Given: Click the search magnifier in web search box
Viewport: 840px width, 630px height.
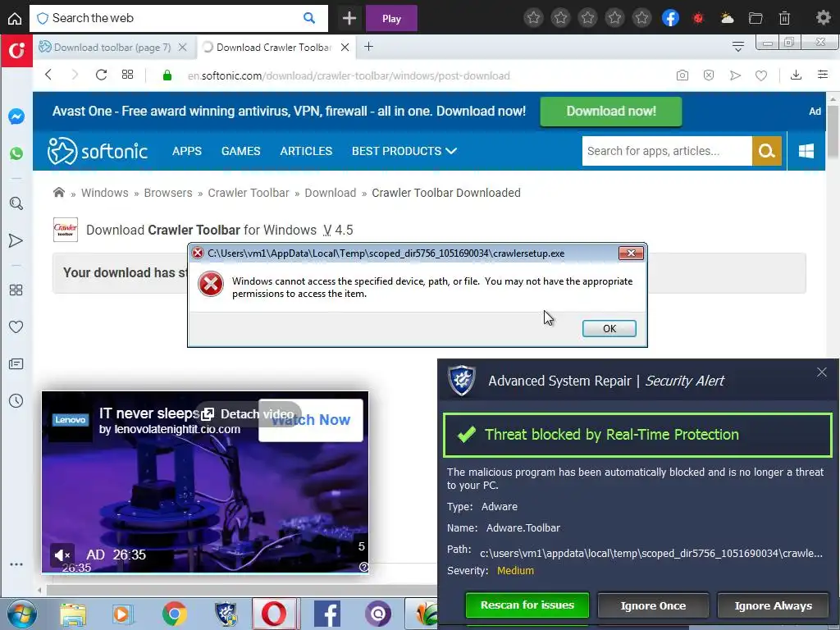Looking at the screenshot, I should [x=309, y=18].
